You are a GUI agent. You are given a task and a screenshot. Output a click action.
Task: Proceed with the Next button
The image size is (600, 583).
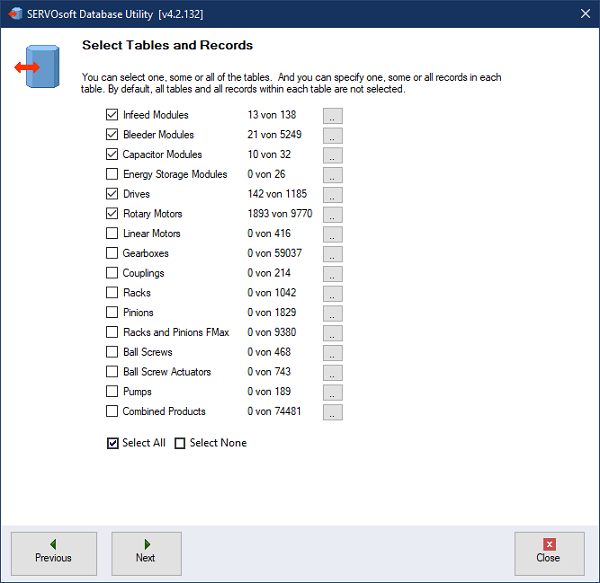tap(146, 554)
